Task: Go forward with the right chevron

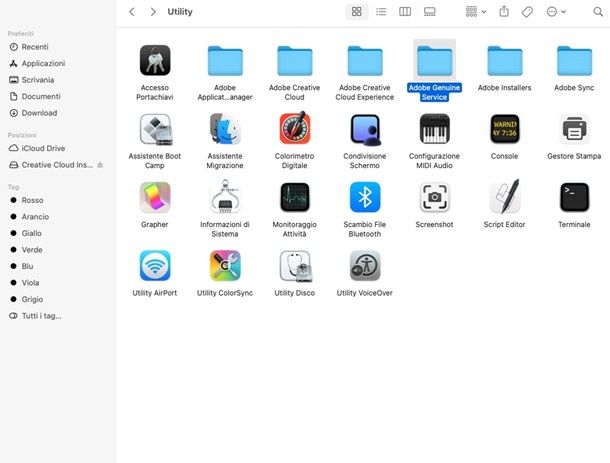Action: point(153,12)
